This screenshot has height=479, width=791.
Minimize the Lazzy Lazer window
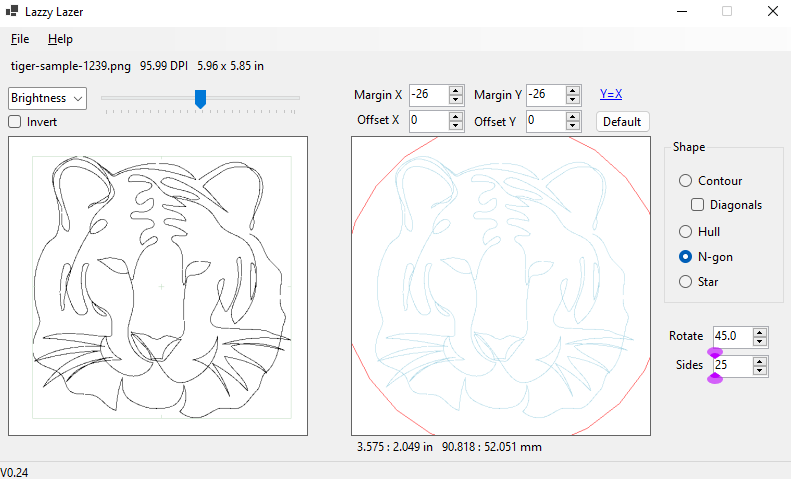pyautogui.click(x=682, y=11)
